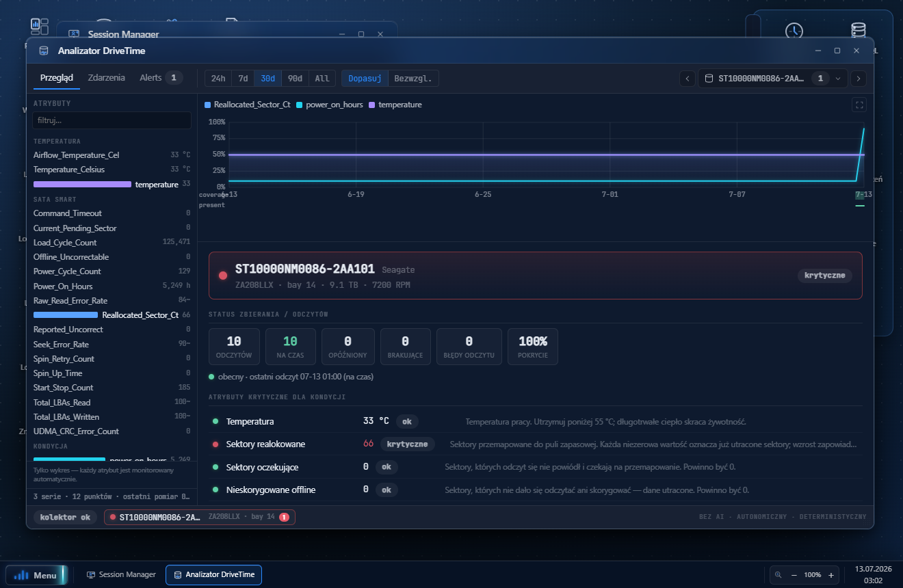Click the red status dot on the drive card
The height and width of the screenshot is (588, 903).
pyautogui.click(x=222, y=276)
